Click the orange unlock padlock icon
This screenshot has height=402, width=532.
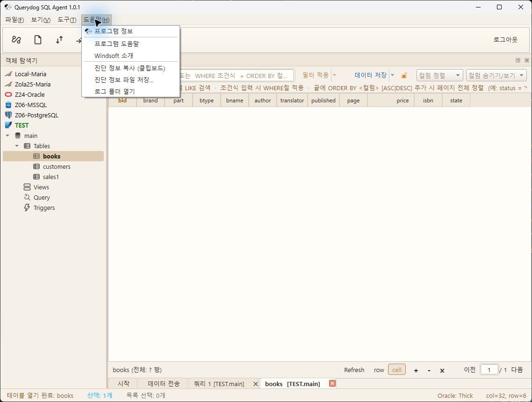(404, 75)
